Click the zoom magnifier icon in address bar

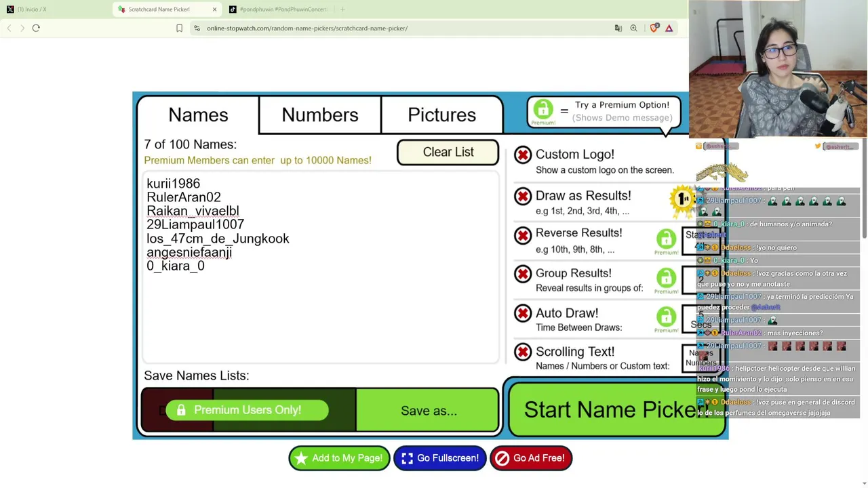tap(633, 28)
